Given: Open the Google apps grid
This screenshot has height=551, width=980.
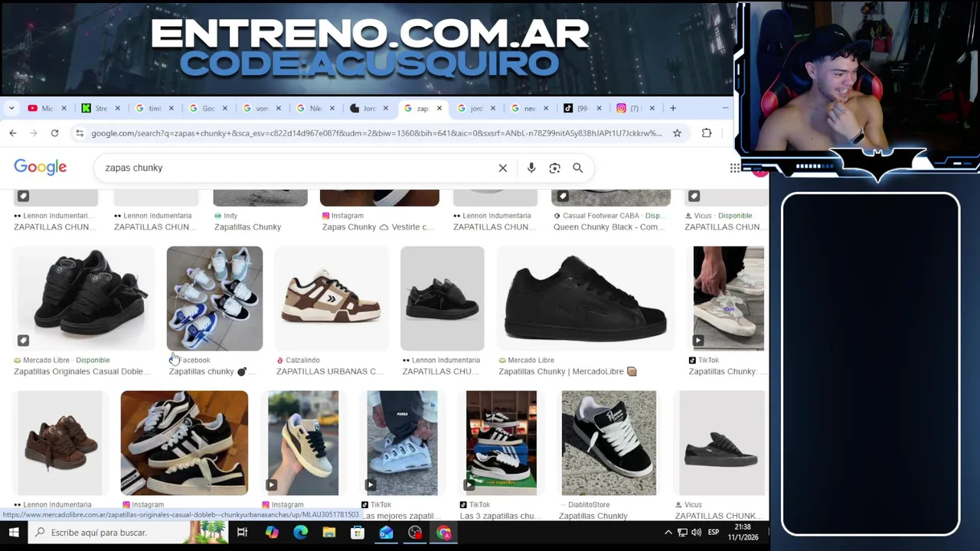Looking at the screenshot, I should [735, 168].
